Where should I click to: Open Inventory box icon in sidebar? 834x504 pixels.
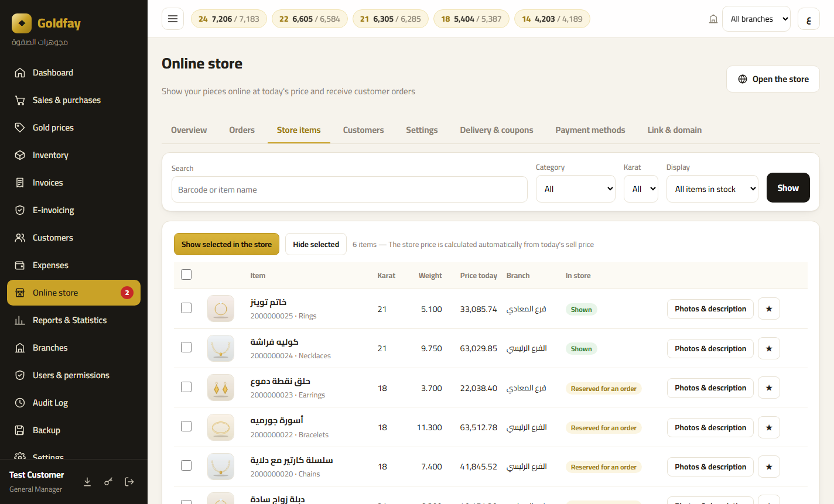coord(20,155)
